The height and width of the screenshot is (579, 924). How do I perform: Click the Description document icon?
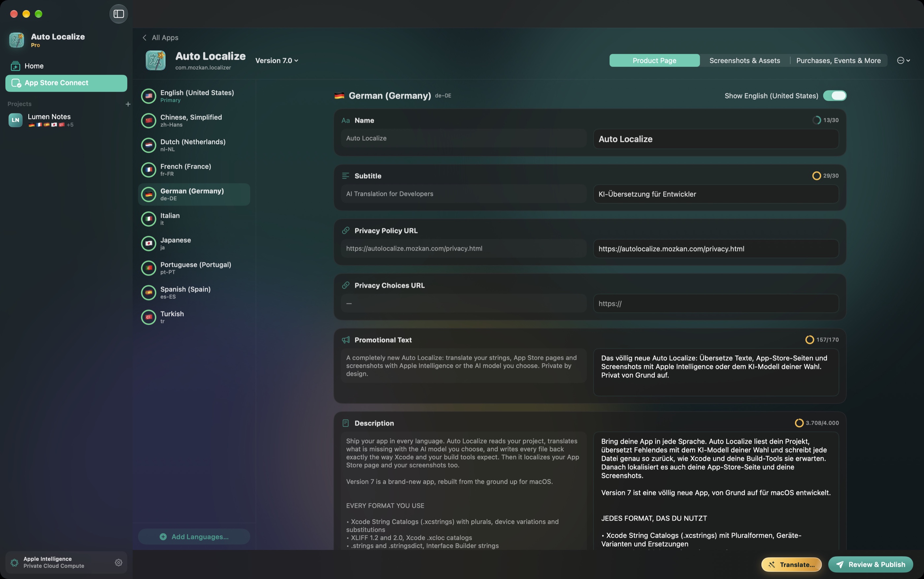[345, 423]
